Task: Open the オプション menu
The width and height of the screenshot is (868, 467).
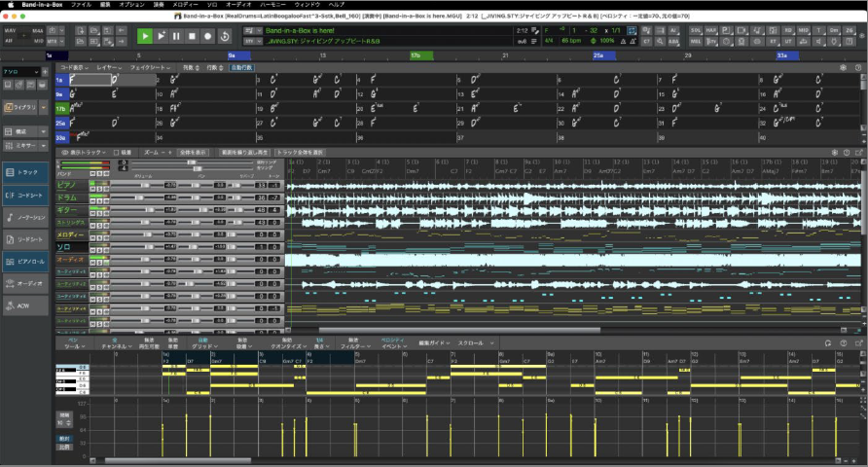Action: pyautogui.click(x=131, y=5)
